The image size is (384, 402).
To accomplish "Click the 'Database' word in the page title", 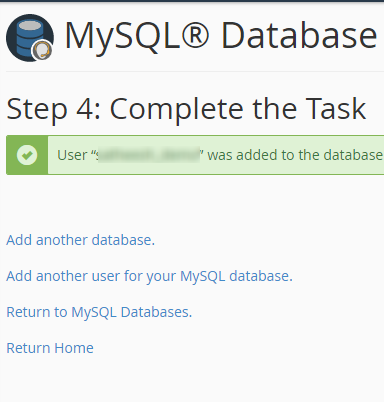I will (x=299, y=35).
